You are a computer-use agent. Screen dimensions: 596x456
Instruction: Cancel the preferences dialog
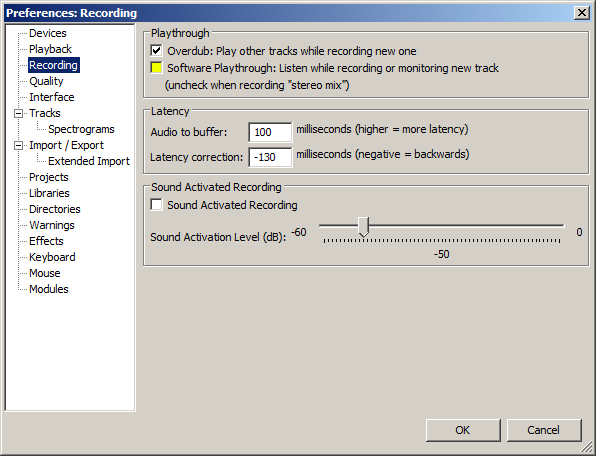(x=544, y=430)
